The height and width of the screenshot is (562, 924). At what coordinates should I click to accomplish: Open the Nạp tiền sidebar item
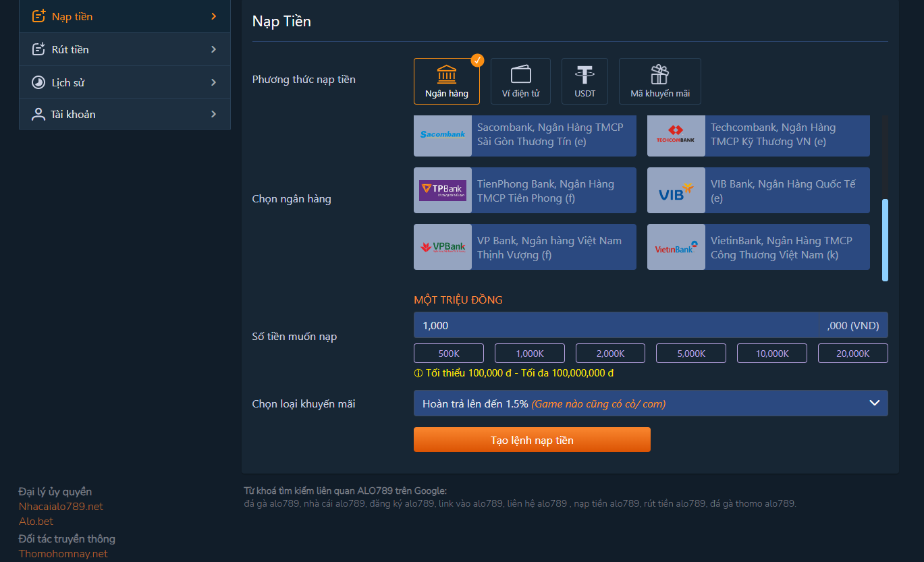125,16
